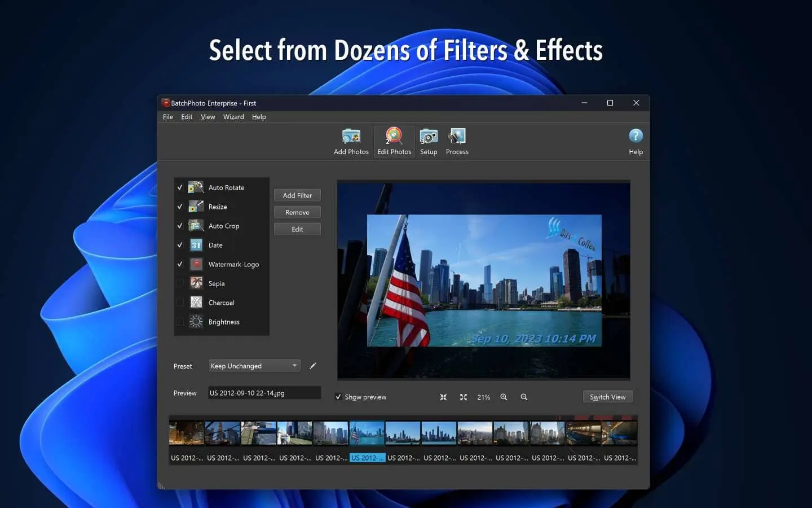The width and height of the screenshot is (812, 508).
Task: Open the Preset dropdown showing Keep Unchanged
Action: click(x=254, y=366)
